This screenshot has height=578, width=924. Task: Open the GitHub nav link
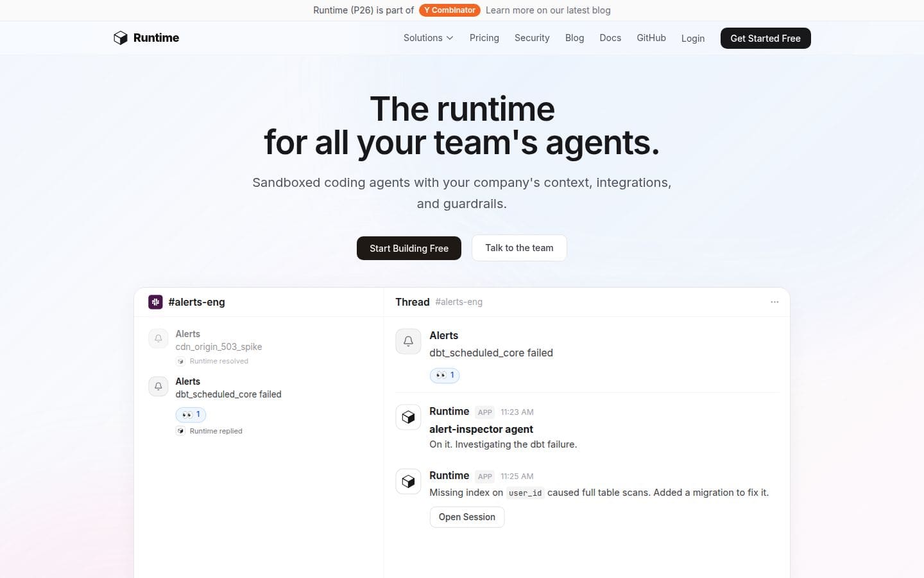651,38
